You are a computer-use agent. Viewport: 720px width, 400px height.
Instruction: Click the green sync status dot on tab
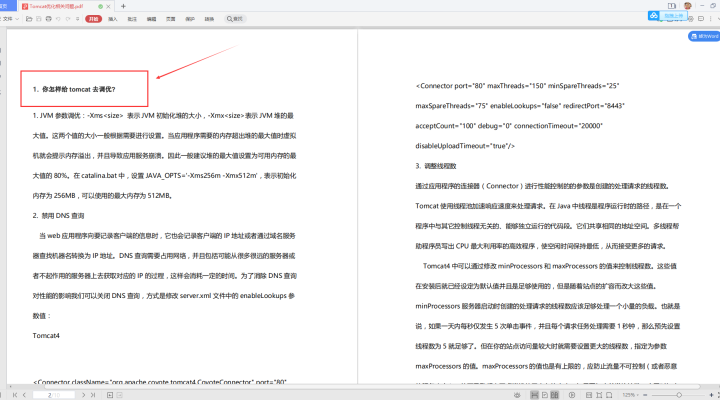(x=101, y=6)
